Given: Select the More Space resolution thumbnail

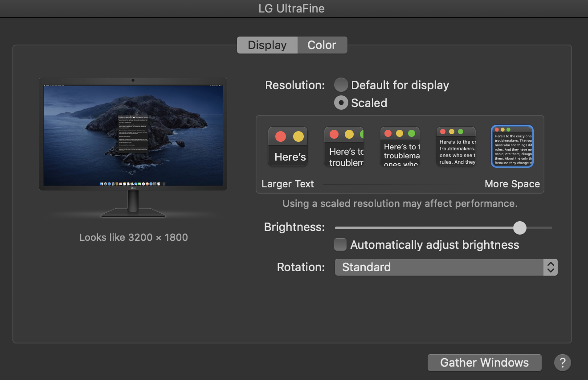Looking at the screenshot, I should pos(512,146).
